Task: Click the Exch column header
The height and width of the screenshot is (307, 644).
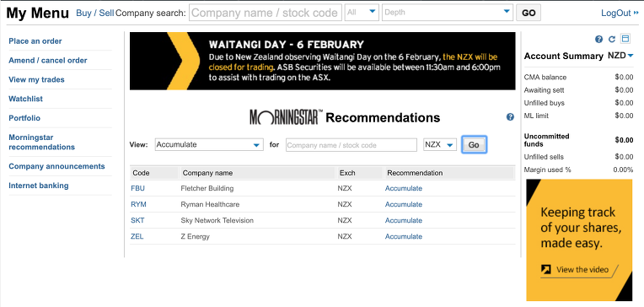Action: click(x=347, y=173)
